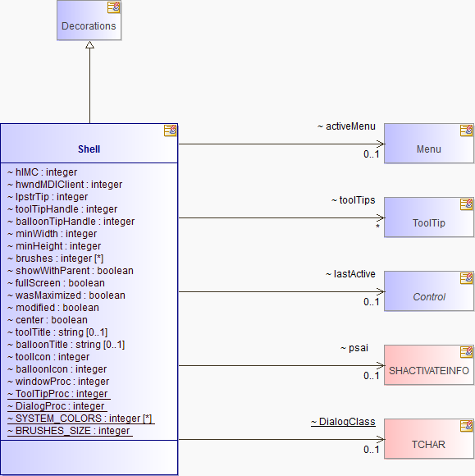This screenshot has width=475, height=476.
Task: Click the toolTips association label
Action: point(354,200)
